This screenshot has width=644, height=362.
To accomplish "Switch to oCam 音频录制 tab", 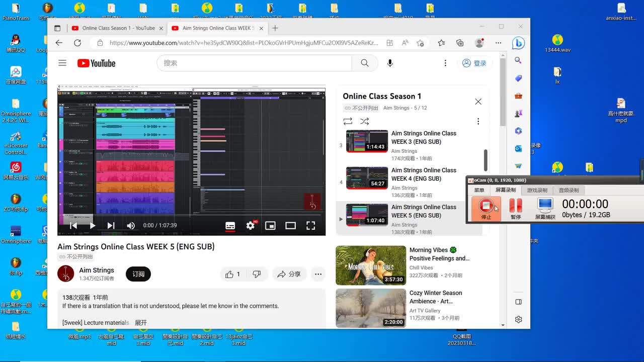I will tap(569, 190).
